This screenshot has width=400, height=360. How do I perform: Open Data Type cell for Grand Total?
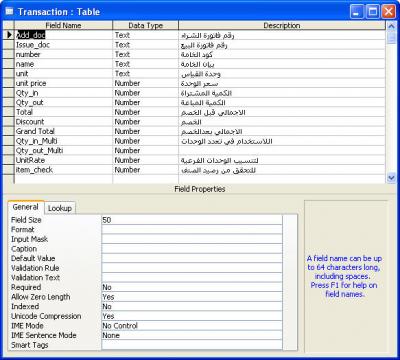(146, 131)
